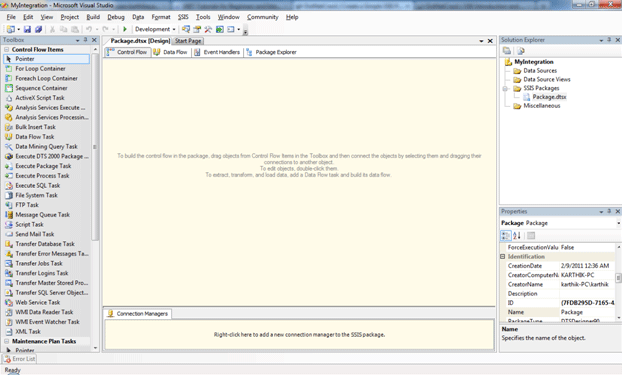The height and width of the screenshot is (375, 622).
Task: Start debugging with the green play arrow
Action: point(125,29)
